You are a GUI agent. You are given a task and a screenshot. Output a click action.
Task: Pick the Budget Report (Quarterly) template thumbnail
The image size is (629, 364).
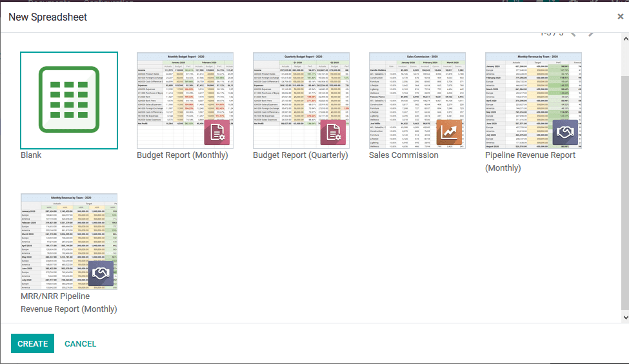point(301,90)
